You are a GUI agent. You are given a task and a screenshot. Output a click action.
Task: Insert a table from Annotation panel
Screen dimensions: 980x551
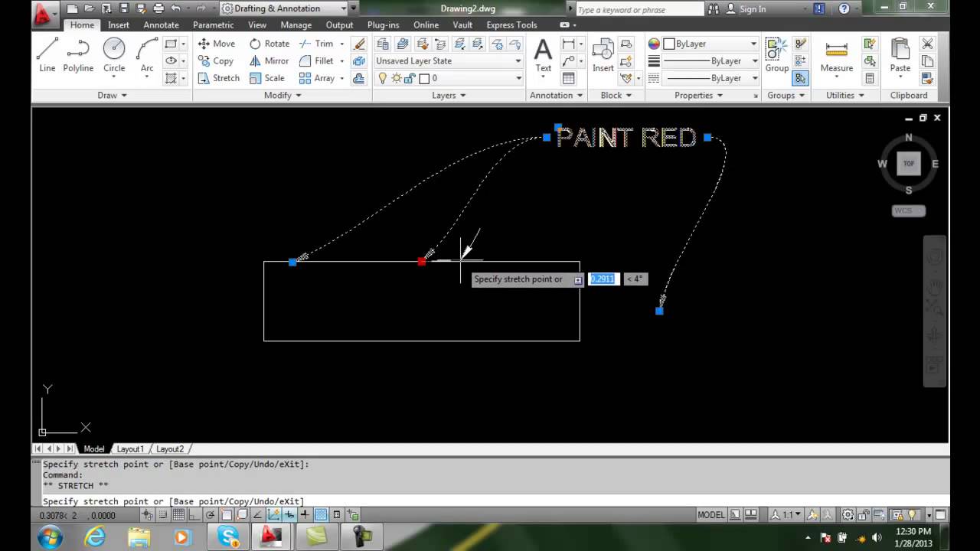568,78
